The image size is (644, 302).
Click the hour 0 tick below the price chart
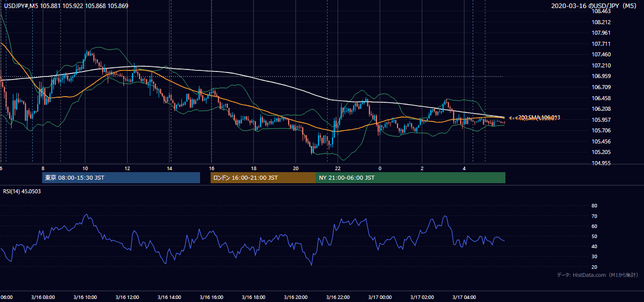coord(380,169)
